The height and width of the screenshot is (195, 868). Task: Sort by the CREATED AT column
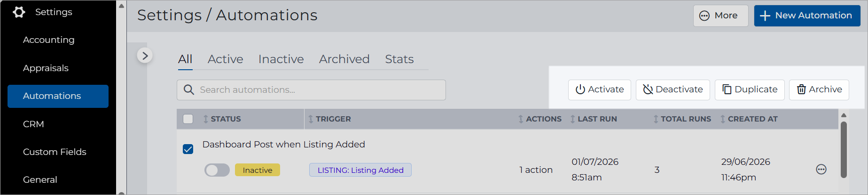(x=749, y=119)
